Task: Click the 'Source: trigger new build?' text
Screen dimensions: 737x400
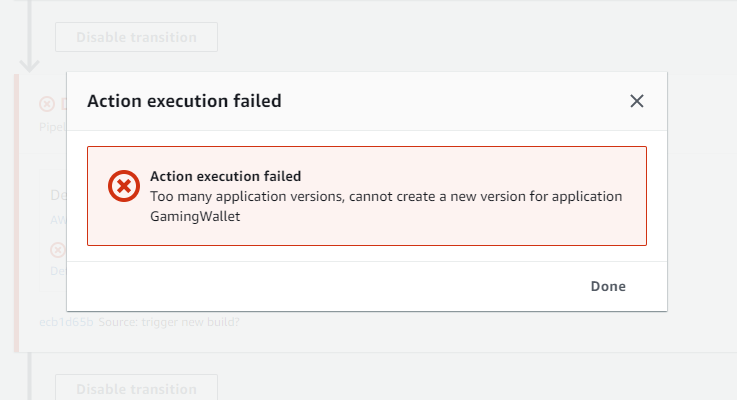Action: pyautogui.click(x=169, y=322)
